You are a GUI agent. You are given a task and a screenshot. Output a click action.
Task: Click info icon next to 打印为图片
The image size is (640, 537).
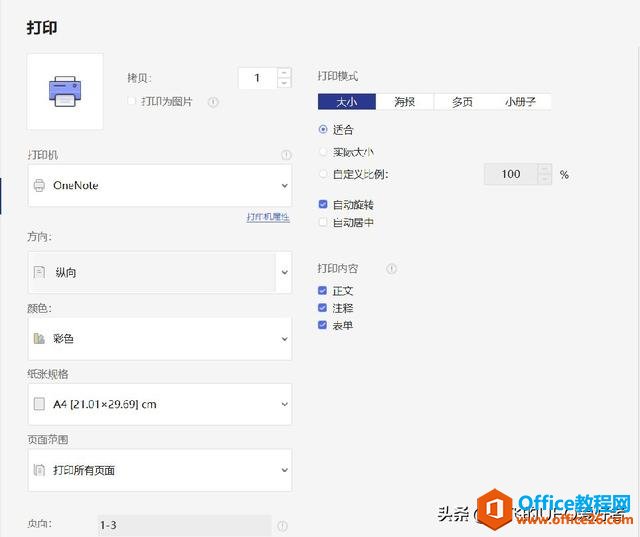213,102
